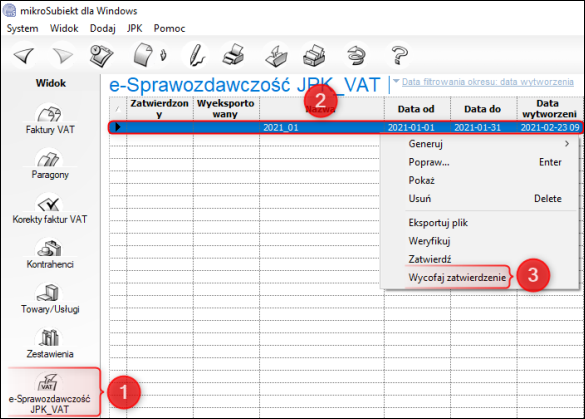This screenshot has width=585, height=419.
Task: Select e-Sprawozdawczość JPK_VAT sidebar view
Action: [x=50, y=393]
